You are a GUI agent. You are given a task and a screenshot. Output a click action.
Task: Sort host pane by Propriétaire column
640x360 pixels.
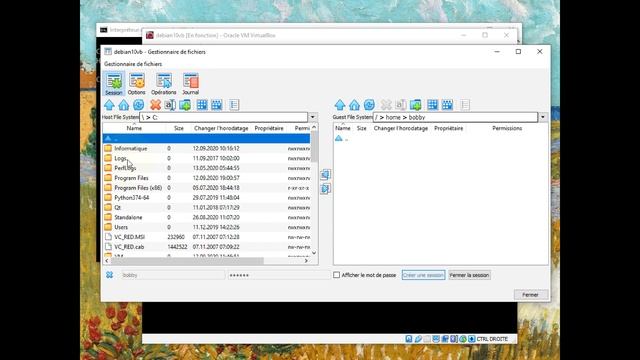[x=269, y=128]
